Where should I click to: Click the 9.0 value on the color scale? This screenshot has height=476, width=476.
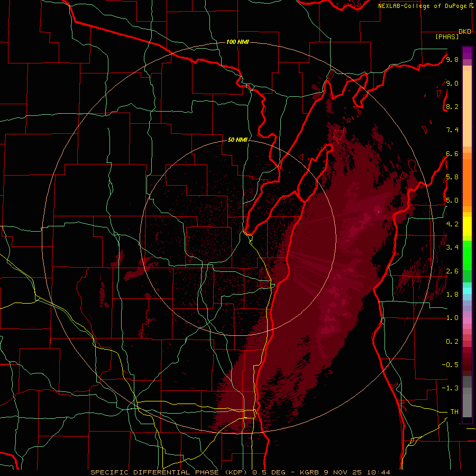pos(452,83)
